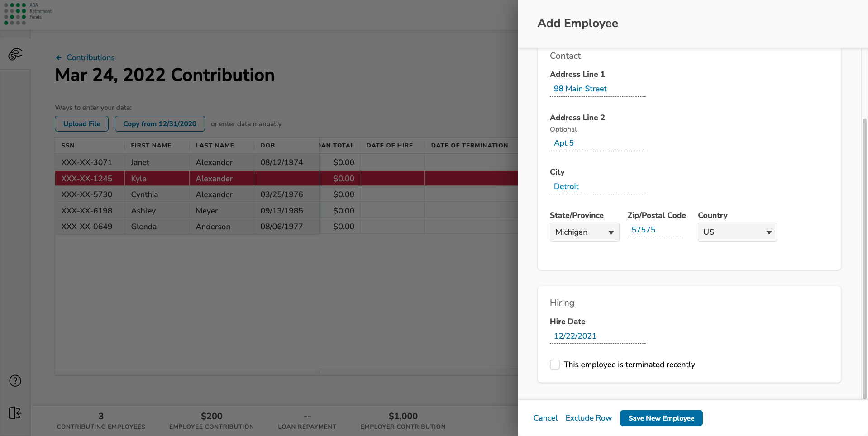The image size is (868, 436).
Task: Click the $200 Employee Contribution summary
Action: (211, 420)
